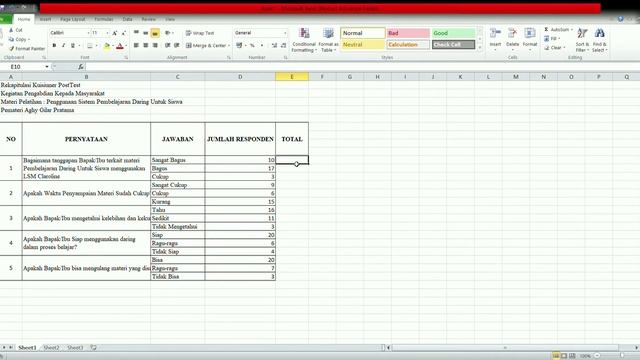This screenshot has height=360, width=640.
Task: Open the Calibri font name dropdown
Action: coord(88,33)
